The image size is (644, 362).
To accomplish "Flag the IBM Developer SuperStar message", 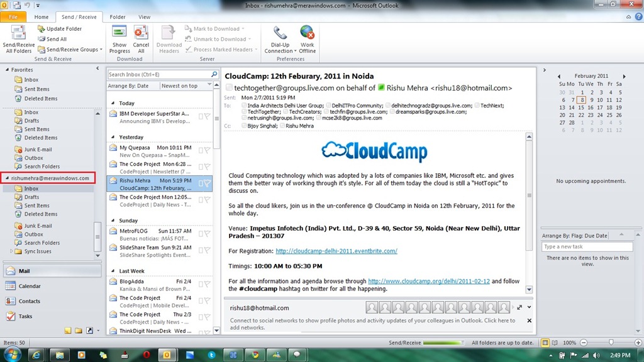I will (207, 117).
